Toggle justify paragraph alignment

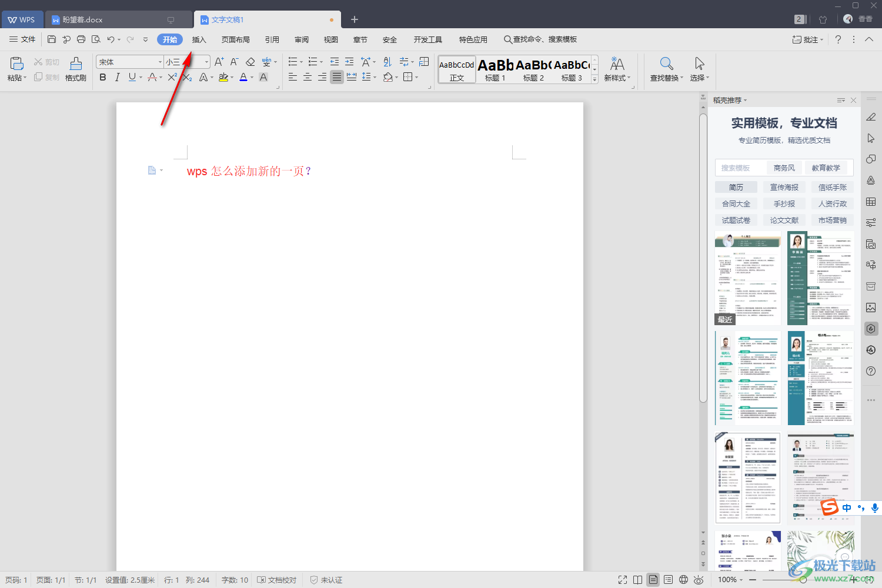[337, 77]
